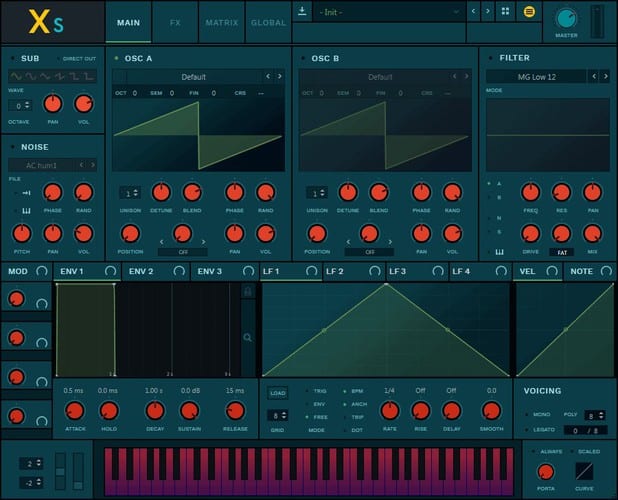Disable OSC A with its enable LED
This screenshot has height=500, width=618.
click(x=116, y=58)
